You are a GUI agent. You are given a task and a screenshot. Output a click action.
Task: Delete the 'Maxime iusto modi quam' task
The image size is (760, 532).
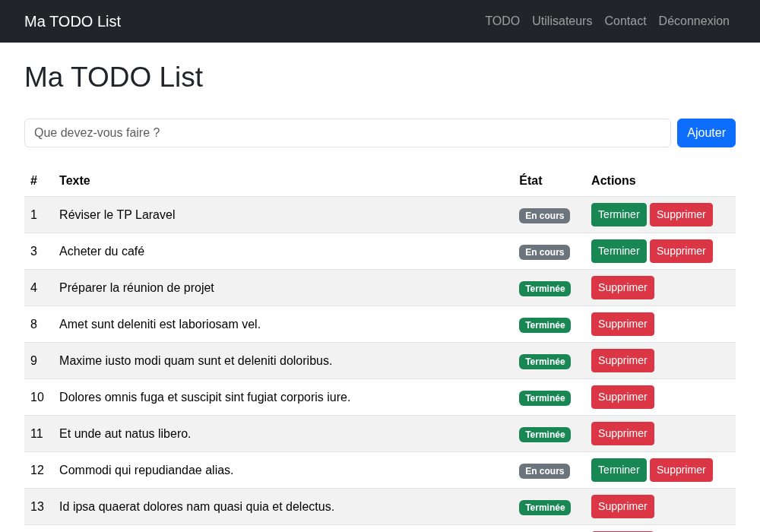pos(622,360)
